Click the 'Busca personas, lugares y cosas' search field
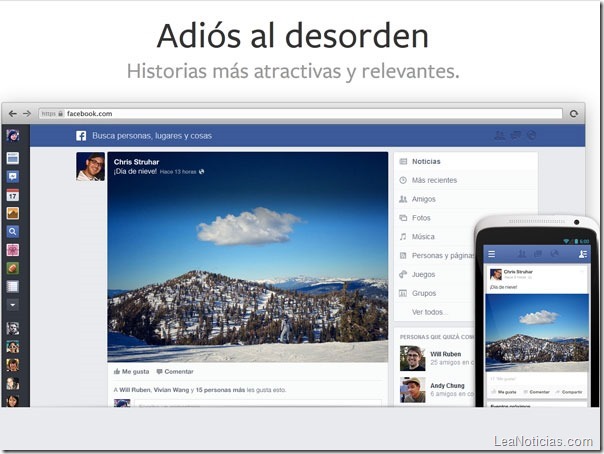Screen dimensions: 604x454 [152, 136]
